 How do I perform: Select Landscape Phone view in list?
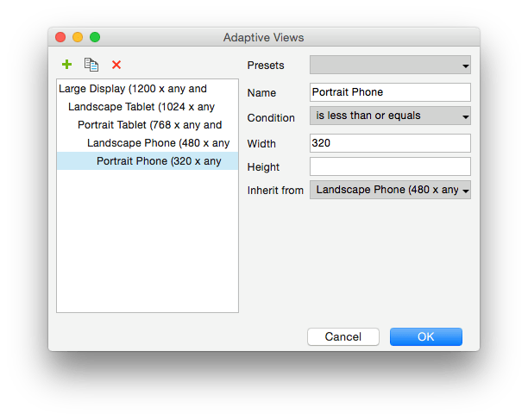tap(148, 143)
